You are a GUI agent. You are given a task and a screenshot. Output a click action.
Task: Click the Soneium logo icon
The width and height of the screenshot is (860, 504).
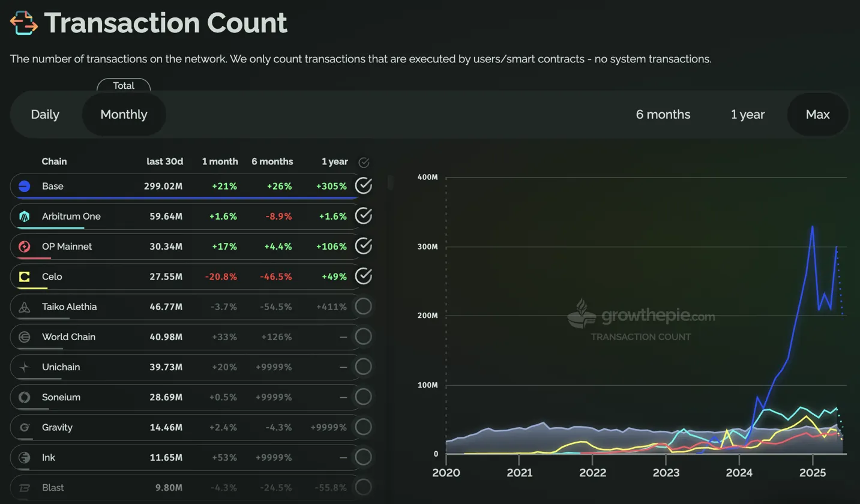coord(25,397)
